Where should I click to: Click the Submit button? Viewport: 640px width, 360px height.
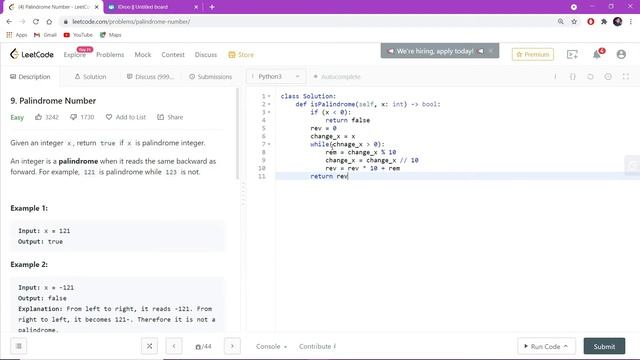[x=604, y=346]
